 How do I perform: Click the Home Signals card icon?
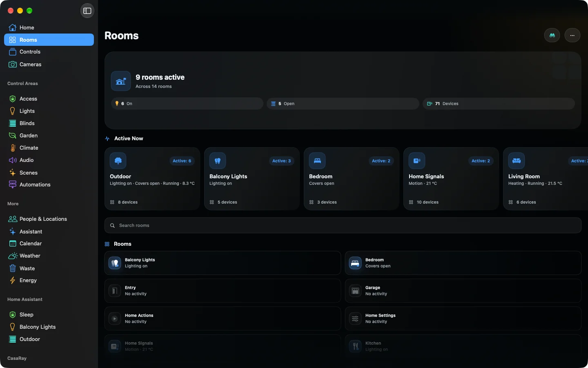(417, 161)
